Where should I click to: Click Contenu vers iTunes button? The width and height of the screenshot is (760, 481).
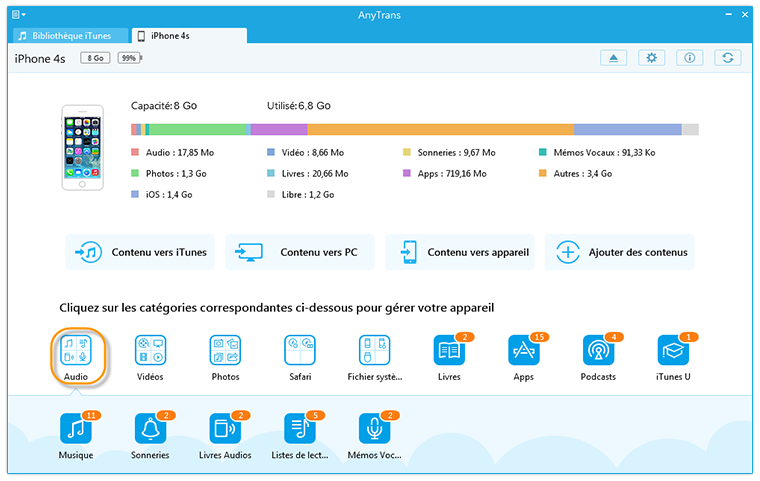[x=140, y=252]
